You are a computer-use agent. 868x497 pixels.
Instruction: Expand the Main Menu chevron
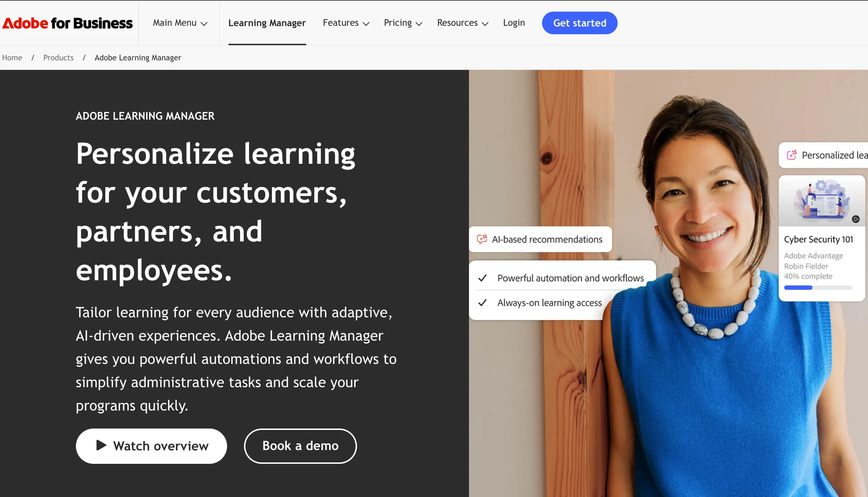[204, 24]
